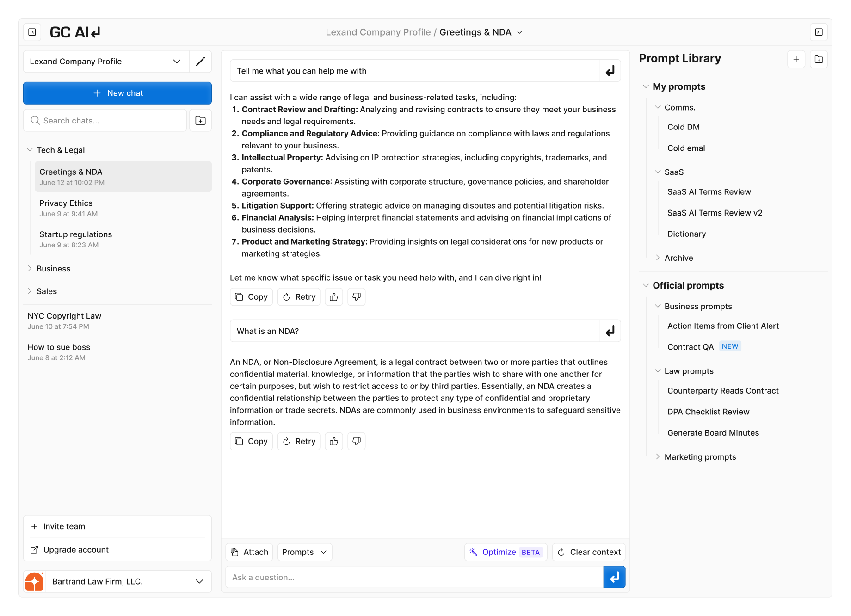Collapse the Law prompts folder
Screen dimensions: 851x616
[x=658, y=371]
